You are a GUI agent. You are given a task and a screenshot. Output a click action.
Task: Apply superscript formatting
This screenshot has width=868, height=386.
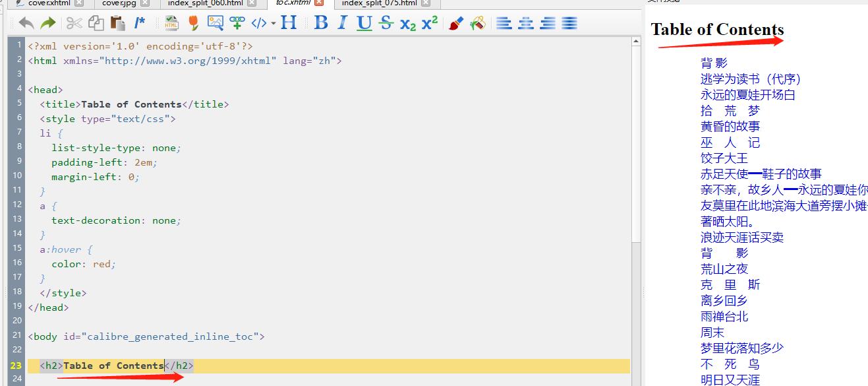(x=430, y=23)
